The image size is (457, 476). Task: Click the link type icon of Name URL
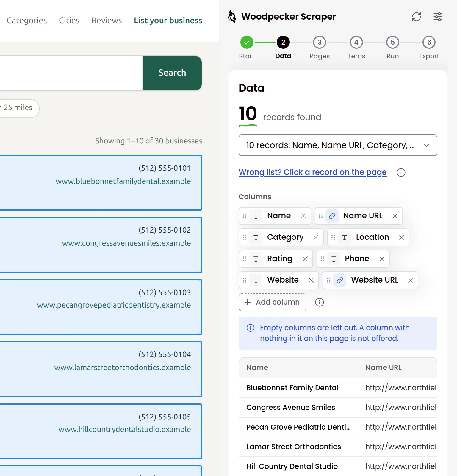[x=332, y=216]
